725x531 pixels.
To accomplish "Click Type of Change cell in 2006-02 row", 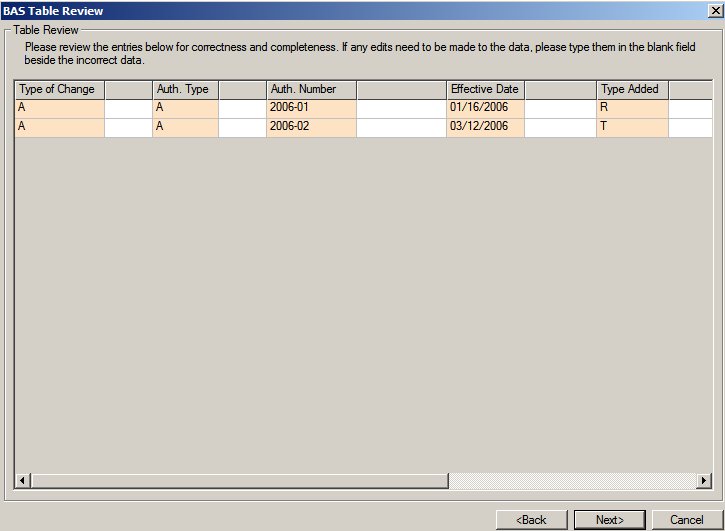I will pos(60,128).
